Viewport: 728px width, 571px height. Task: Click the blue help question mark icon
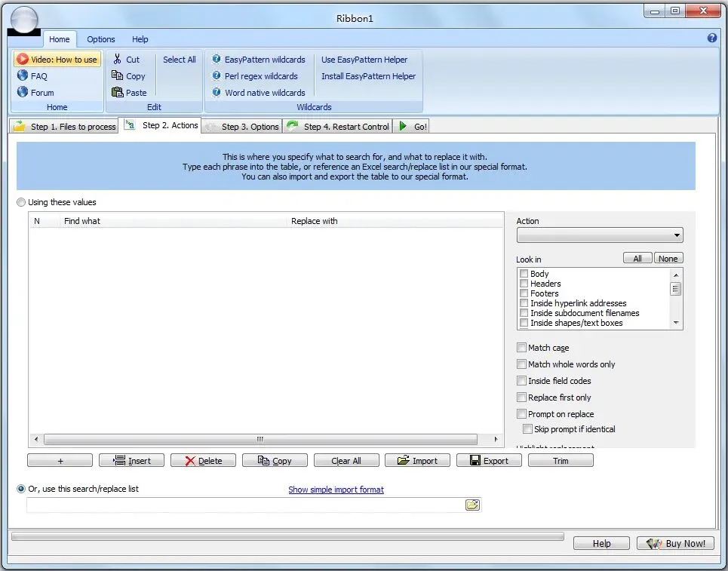point(711,38)
